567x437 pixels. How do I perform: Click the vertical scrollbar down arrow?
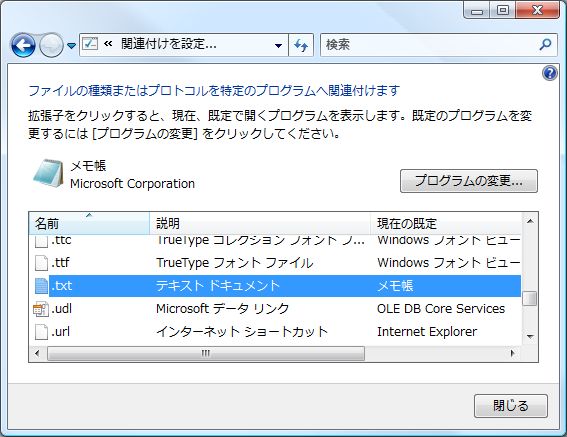pyautogui.click(x=530, y=336)
